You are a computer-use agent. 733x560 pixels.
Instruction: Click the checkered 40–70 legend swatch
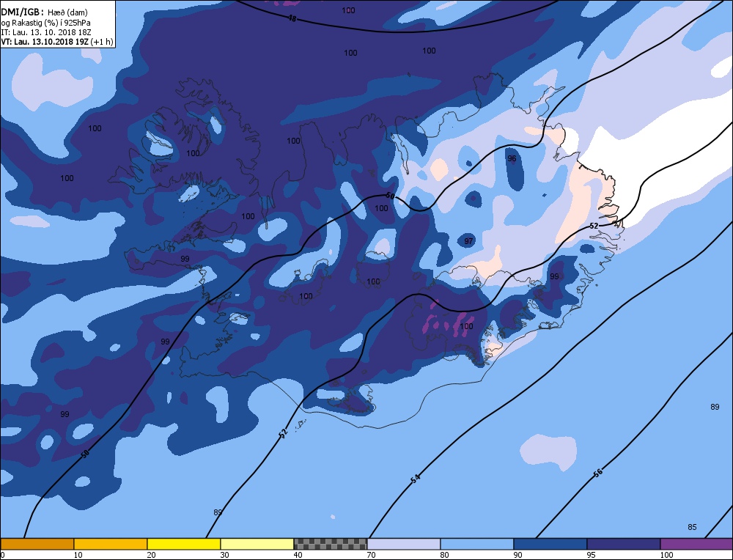[x=330, y=544]
